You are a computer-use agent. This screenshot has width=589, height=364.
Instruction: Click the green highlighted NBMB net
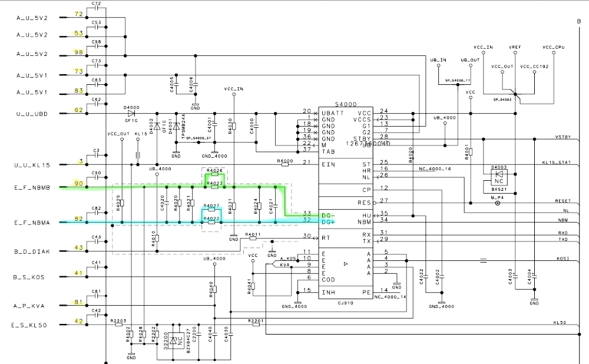tap(147, 187)
